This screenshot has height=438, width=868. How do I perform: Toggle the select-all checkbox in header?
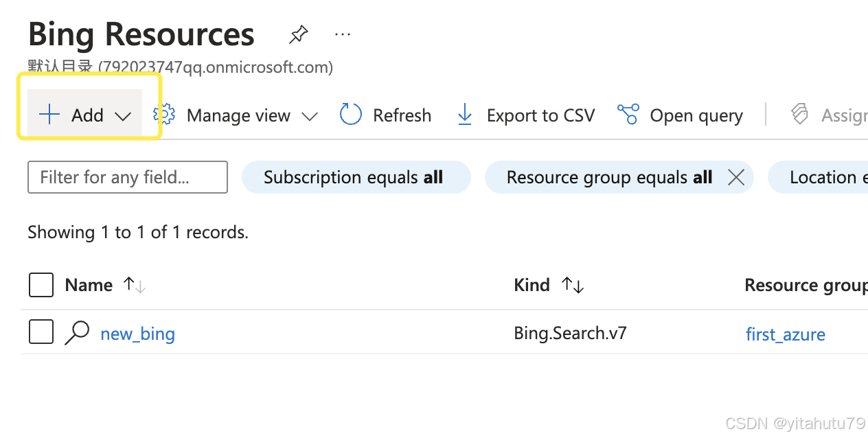[x=41, y=285]
